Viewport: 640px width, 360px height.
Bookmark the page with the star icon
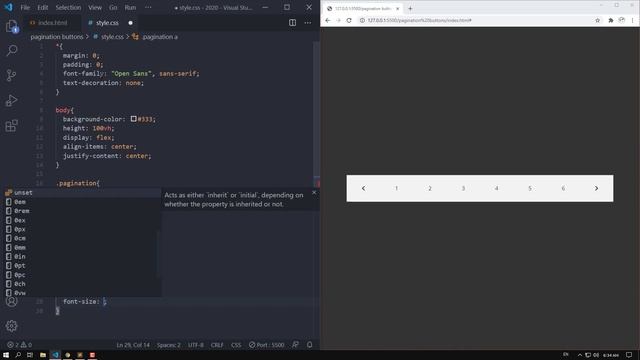[598, 20]
